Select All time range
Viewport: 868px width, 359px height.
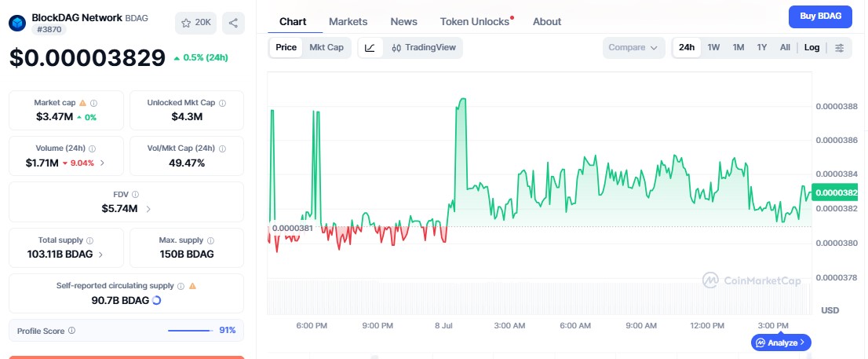point(785,48)
